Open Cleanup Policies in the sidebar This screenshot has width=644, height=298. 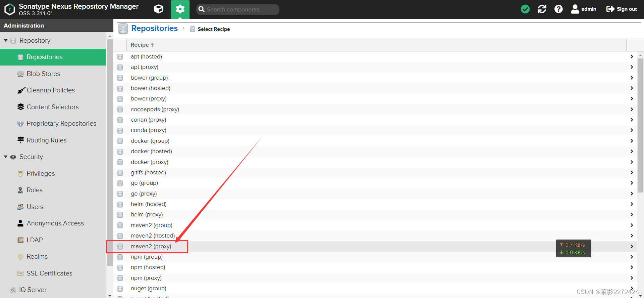(x=53, y=90)
